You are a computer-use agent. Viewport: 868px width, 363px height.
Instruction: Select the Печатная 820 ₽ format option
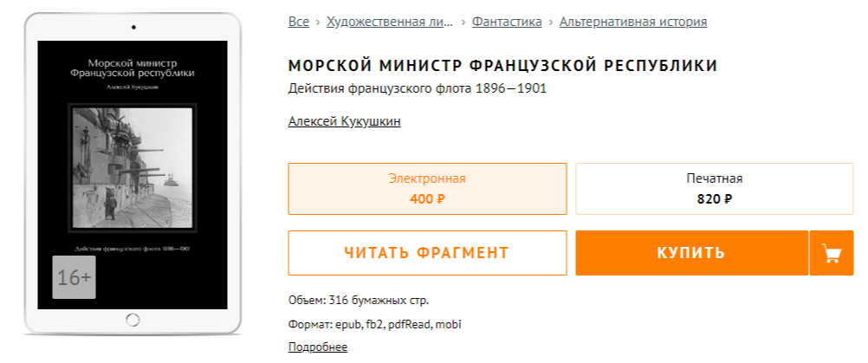pyautogui.click(x=714, y=188)
